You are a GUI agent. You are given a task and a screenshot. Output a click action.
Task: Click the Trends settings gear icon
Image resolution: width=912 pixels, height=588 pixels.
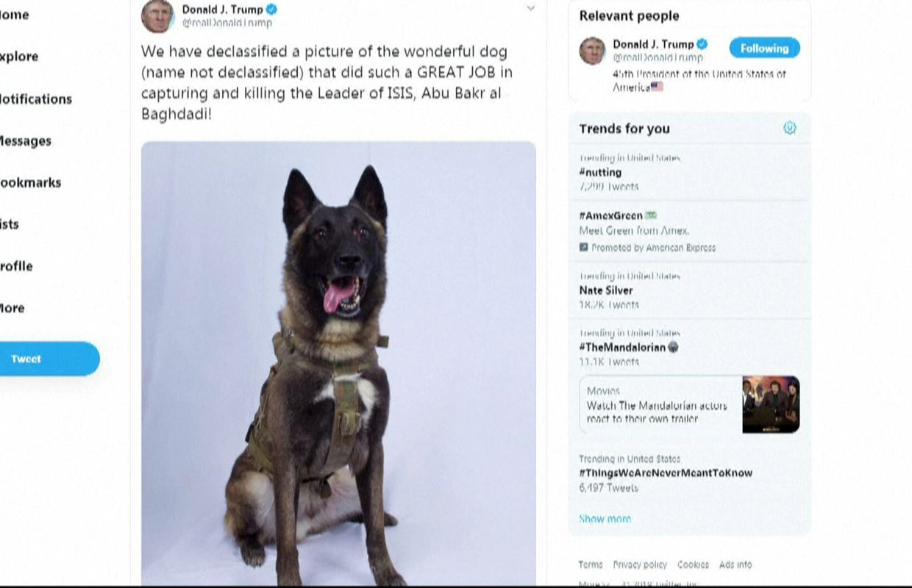pyautogui.click(x=789, y=128)
